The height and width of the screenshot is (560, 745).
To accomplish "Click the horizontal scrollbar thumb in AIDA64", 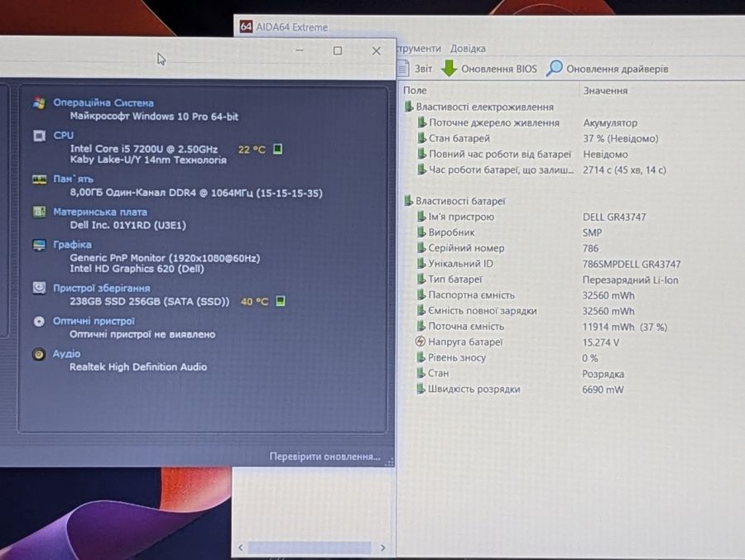I will pyautogui.click(x=310, y=548).
